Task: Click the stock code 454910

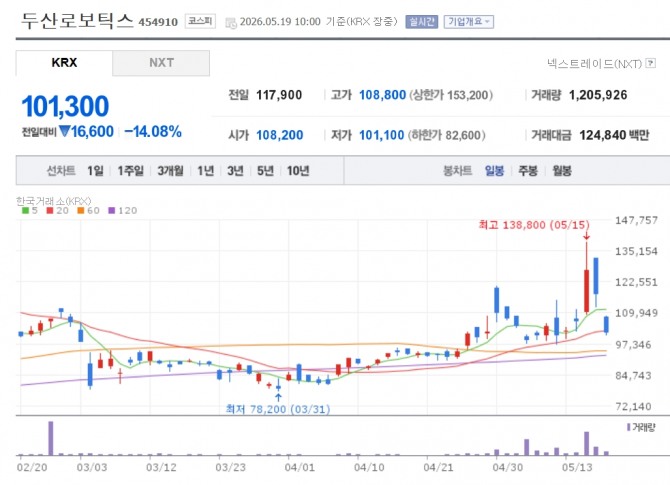Action: click(158, 22)
